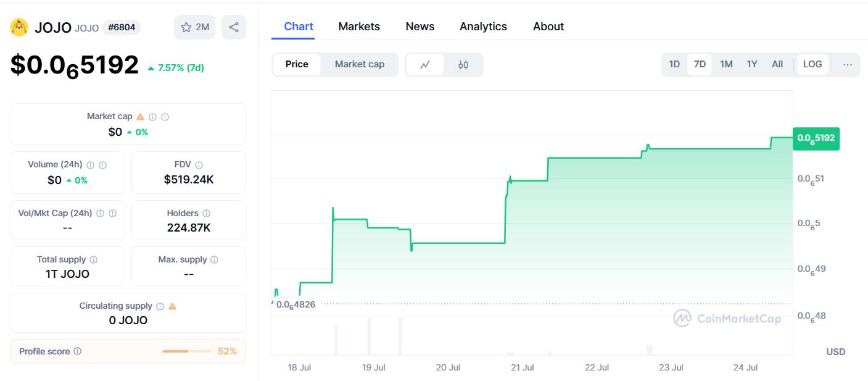Open the Chart tab
Image resolution: width=868 pixels, height=381 pixels.
(x=299, y=27)
